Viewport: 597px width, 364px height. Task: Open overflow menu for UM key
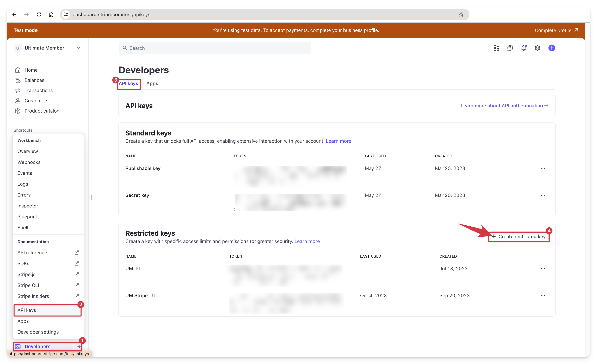[543, 269]
